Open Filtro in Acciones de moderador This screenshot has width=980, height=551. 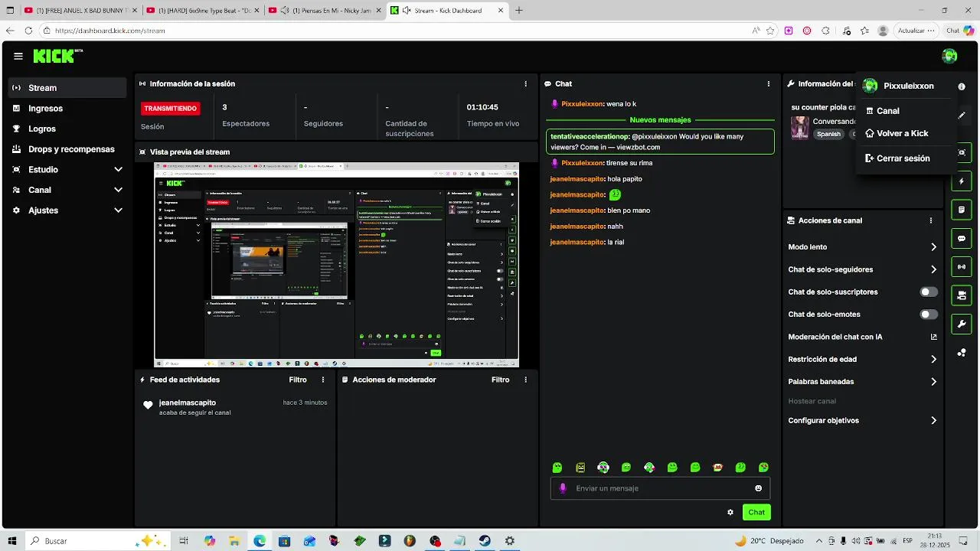[500, 380]
